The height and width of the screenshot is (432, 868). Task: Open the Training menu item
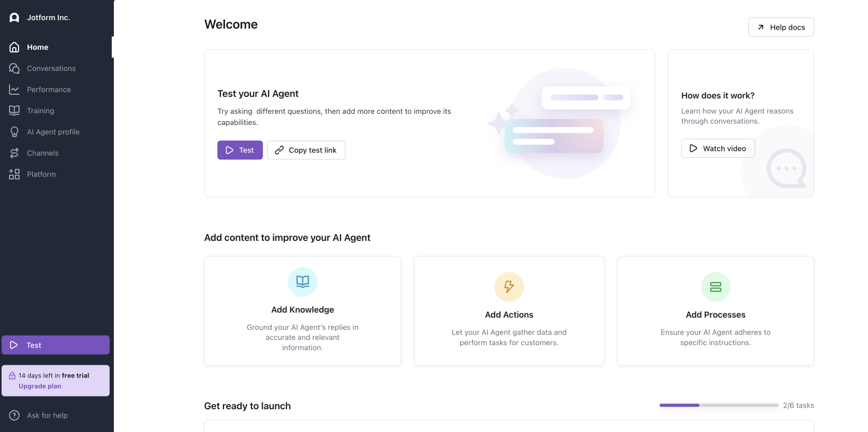[41, 111]
